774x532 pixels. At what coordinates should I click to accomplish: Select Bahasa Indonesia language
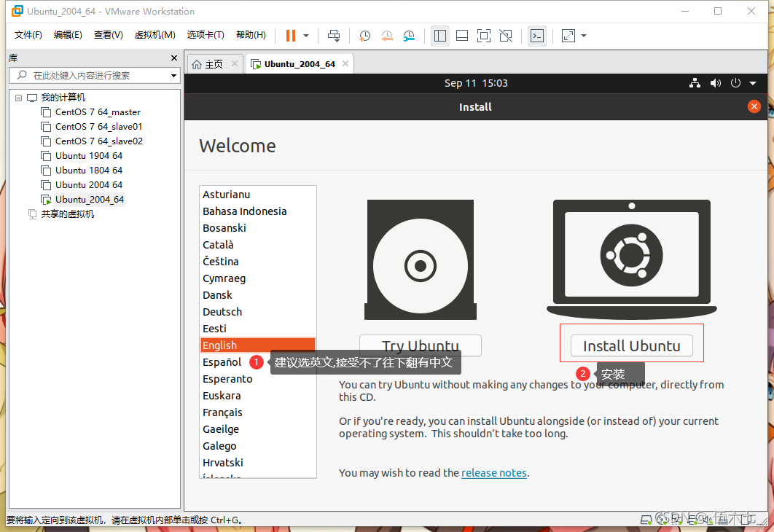pyautogui.click(x=258, y=211)
